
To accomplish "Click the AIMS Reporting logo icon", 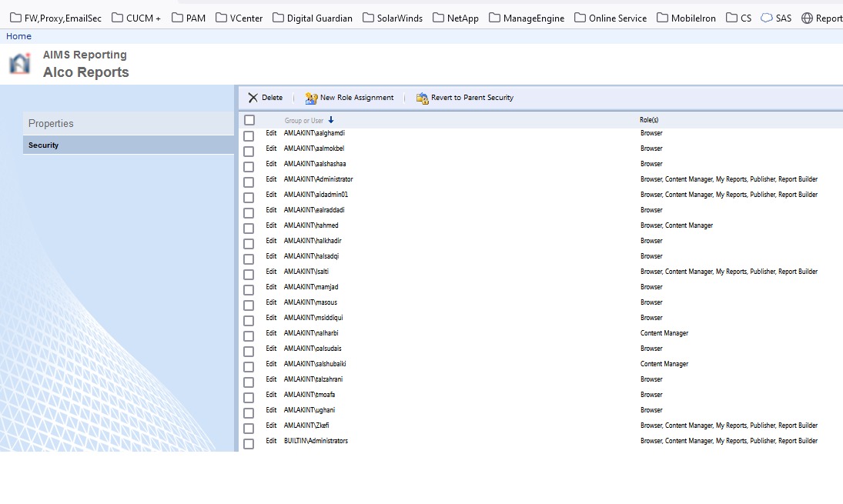I will coord(20,64).
